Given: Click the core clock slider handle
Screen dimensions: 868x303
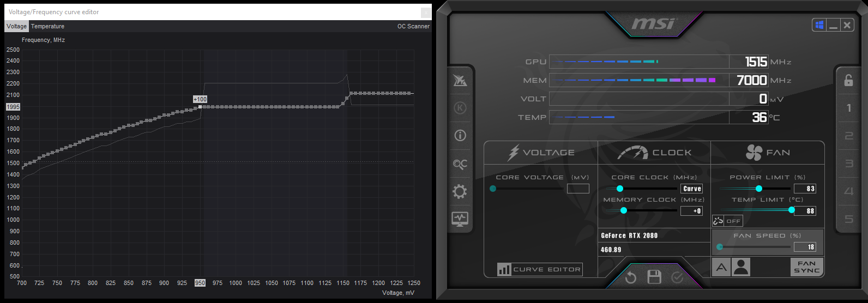Looking at the screenshot, I should click(x=620, y=189).
